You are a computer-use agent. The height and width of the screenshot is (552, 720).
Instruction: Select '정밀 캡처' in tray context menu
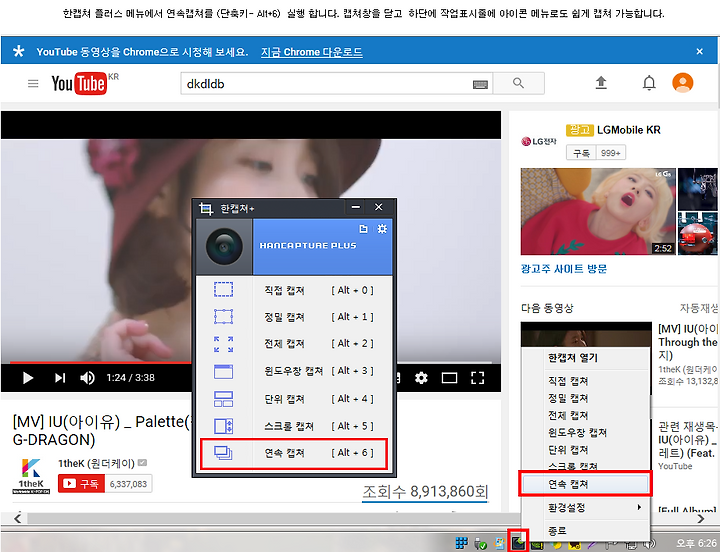point(568,398)
